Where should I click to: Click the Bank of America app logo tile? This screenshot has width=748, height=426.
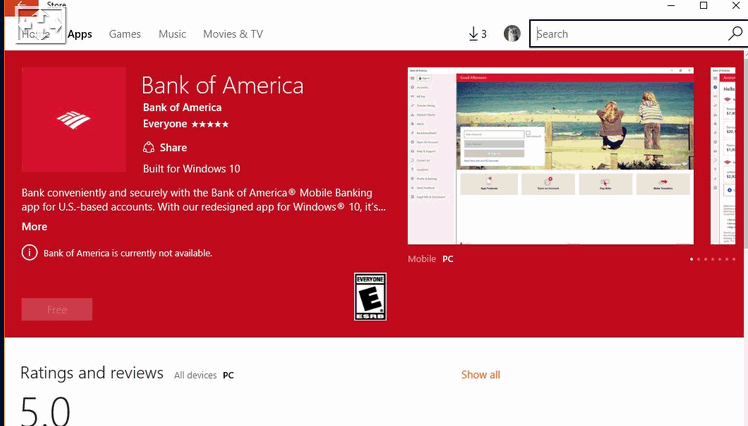(x=74, y=119)
